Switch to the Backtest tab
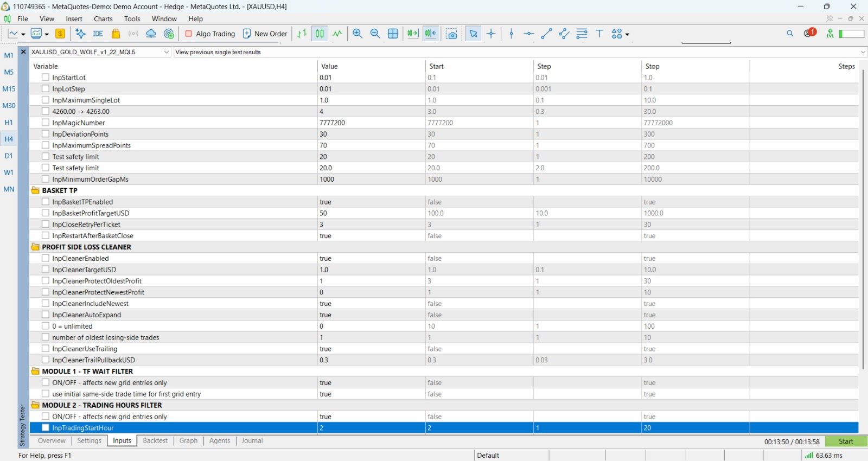The image size is (868, 461). point(155,441)
